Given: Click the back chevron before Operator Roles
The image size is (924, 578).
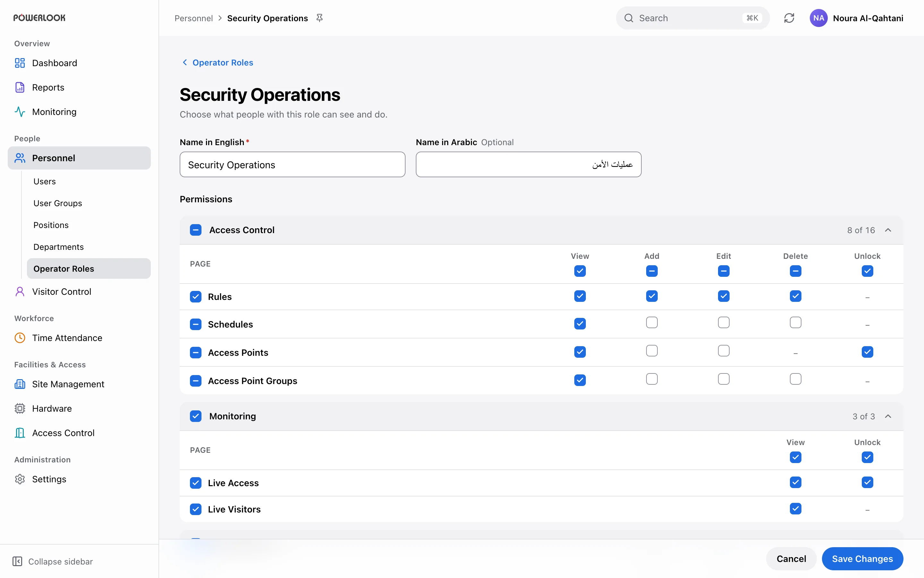Looking at the screenshot, I should [185, 62].
